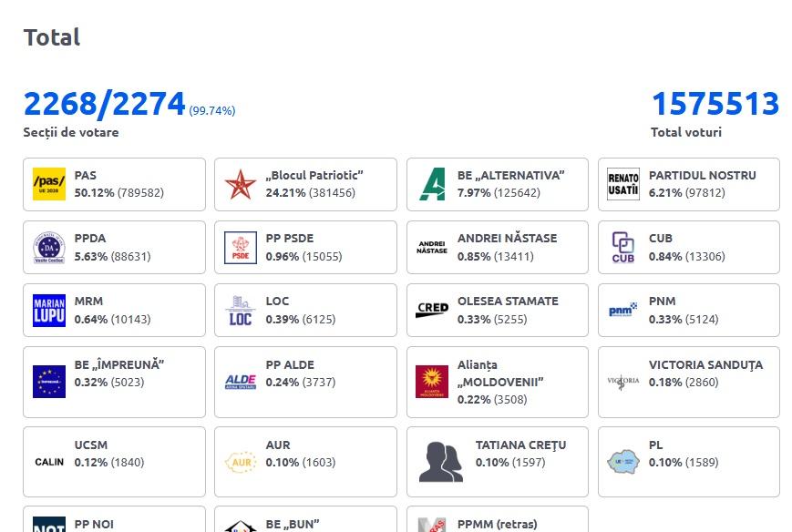Click the PPMM retras logo
Screen dimensions: 792x532
432,525
